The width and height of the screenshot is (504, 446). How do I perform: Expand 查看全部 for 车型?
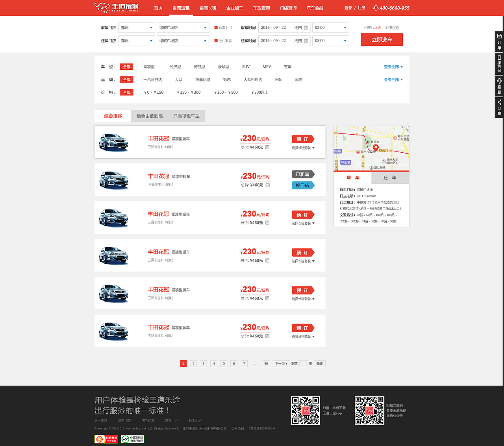tap(393, 67)
